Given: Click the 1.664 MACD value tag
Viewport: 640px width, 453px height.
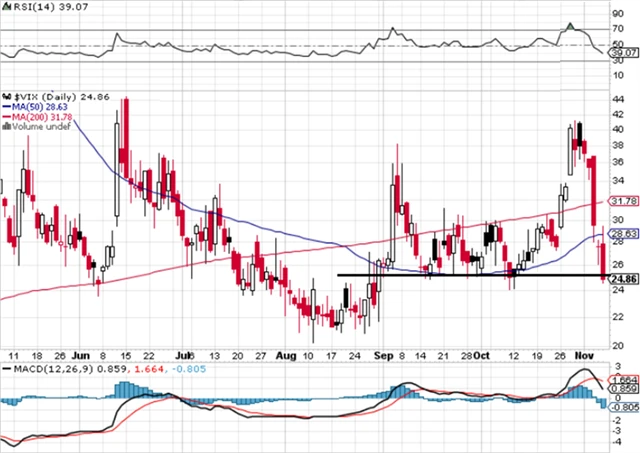Looking at the screenshot, I should [x=624, y=379].
